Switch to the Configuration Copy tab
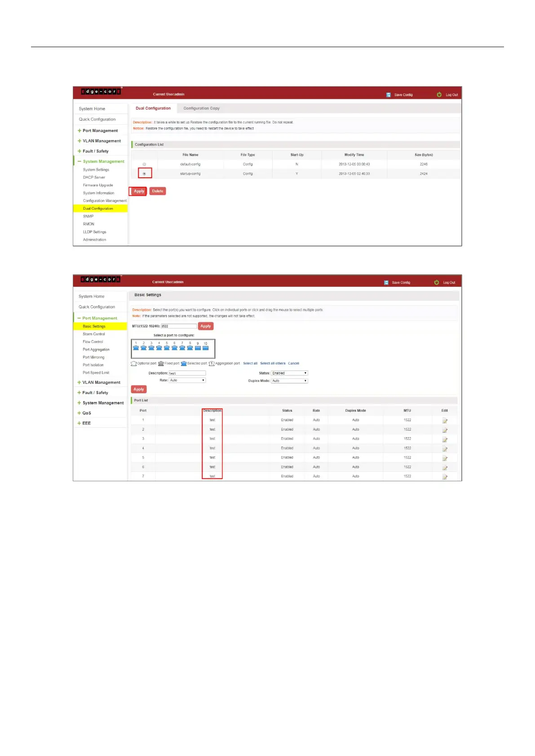The height and width of the screenshot is (756, 535). [x=202, y=108]
